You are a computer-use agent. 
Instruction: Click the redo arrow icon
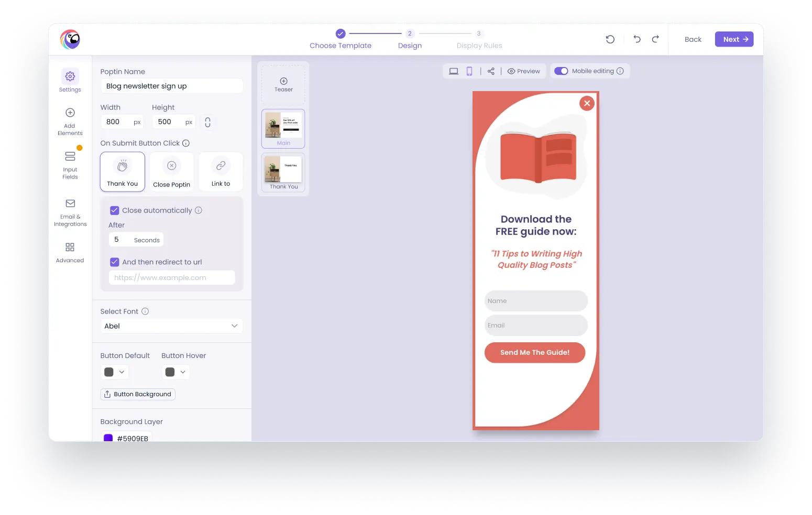click(655, 39)
